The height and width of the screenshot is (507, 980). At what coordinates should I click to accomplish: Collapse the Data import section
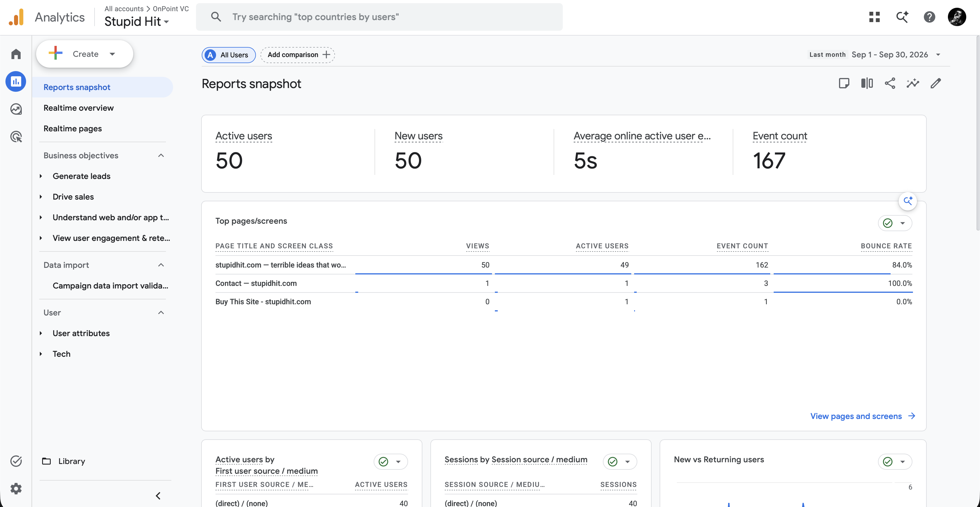161,265
